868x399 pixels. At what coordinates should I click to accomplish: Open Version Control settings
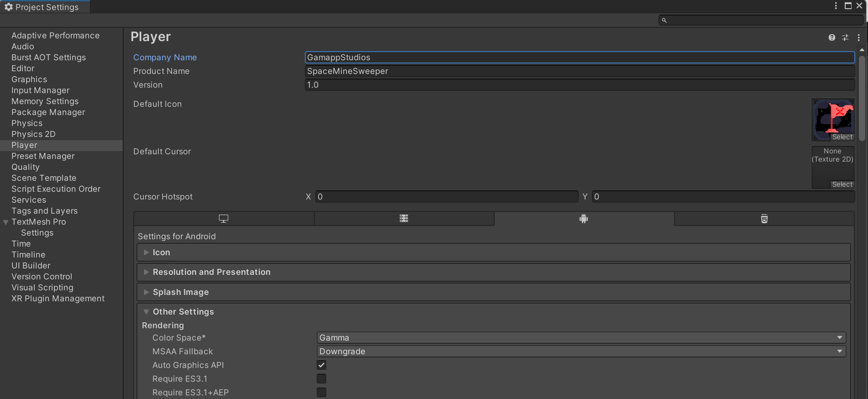(42, 277)
